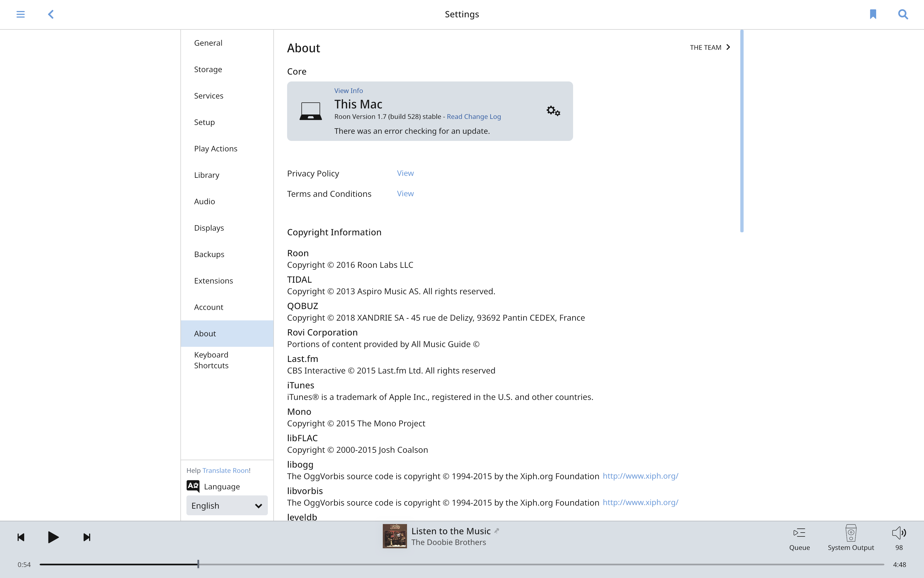
Task: Click THE TEAM label
Action: (x=705, y=47)
